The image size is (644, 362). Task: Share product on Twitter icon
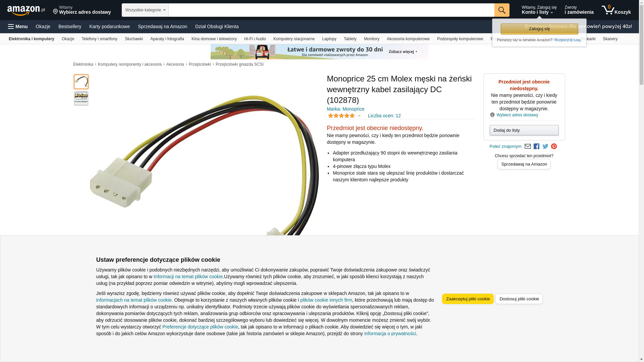click(x=545, y=146)
